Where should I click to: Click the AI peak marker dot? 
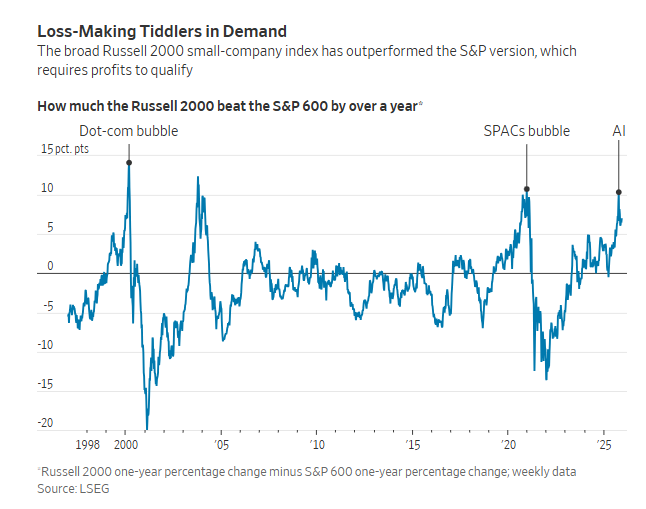[619, 192]
